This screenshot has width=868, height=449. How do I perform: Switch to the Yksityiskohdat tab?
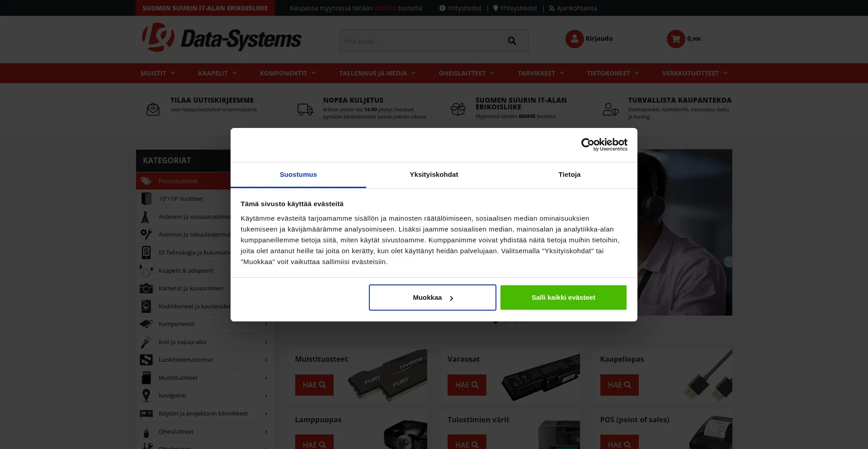point(434,175)
